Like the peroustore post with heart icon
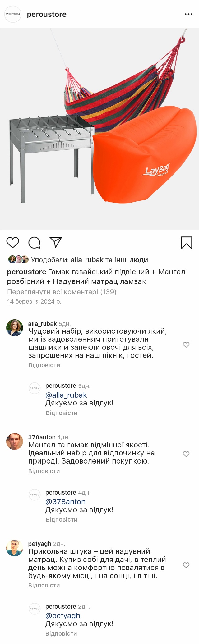 [x=13, y=243]
